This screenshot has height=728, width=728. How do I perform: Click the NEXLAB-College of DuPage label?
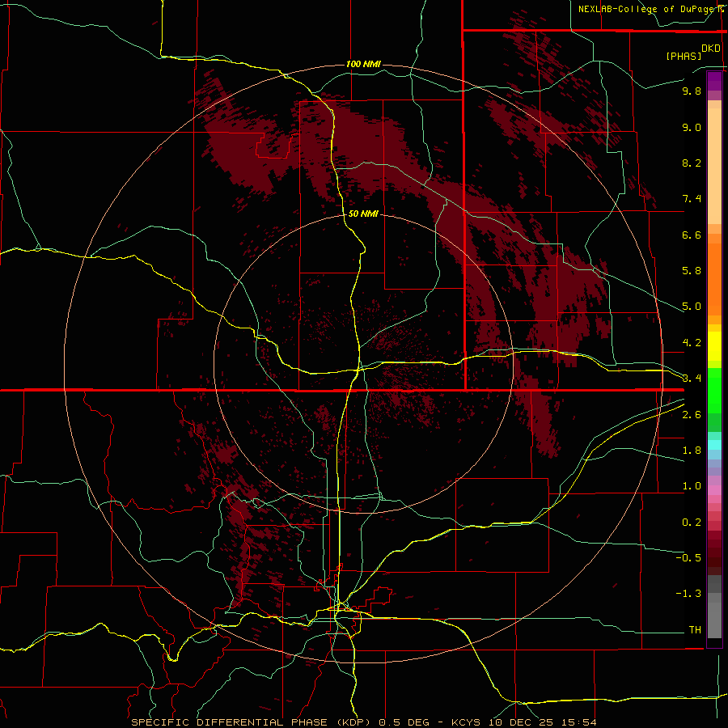point(650,9)
